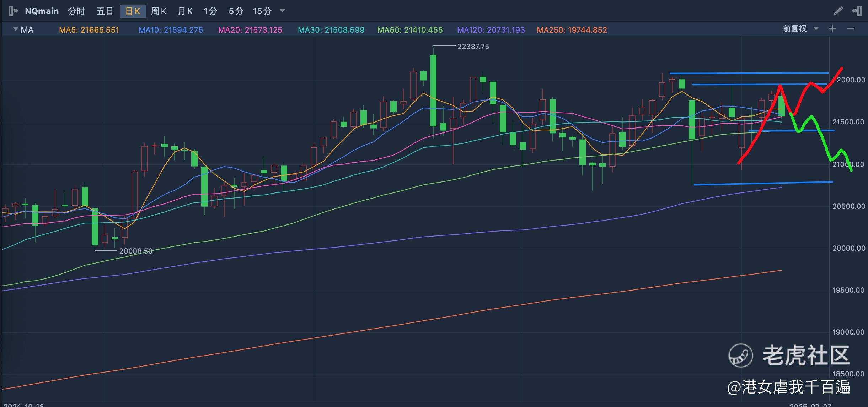Switch to 15分 fifteen-minute chart
Screen dimensions: 868x407
click(x=262, y=11)
